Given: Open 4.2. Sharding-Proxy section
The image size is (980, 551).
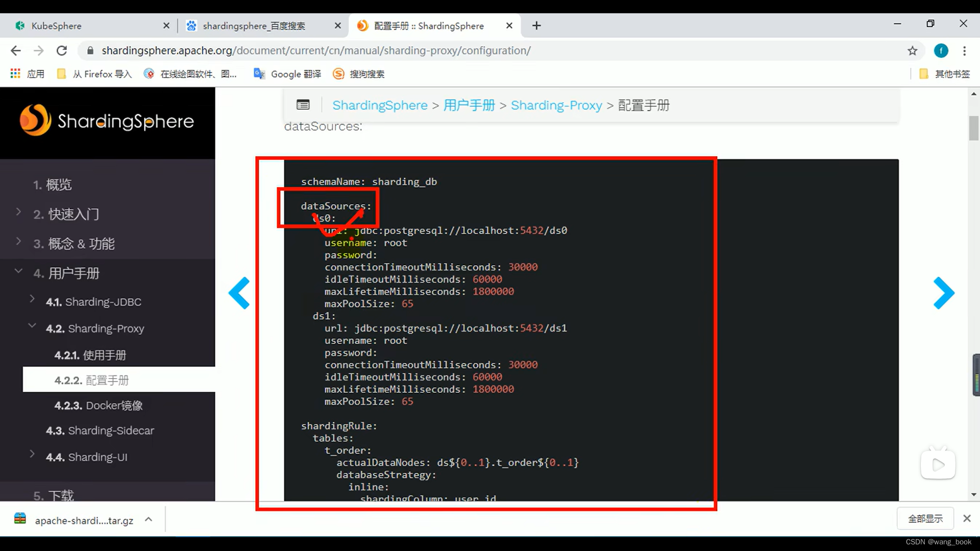Looking at the screenshot, I should tap(95, 329).
